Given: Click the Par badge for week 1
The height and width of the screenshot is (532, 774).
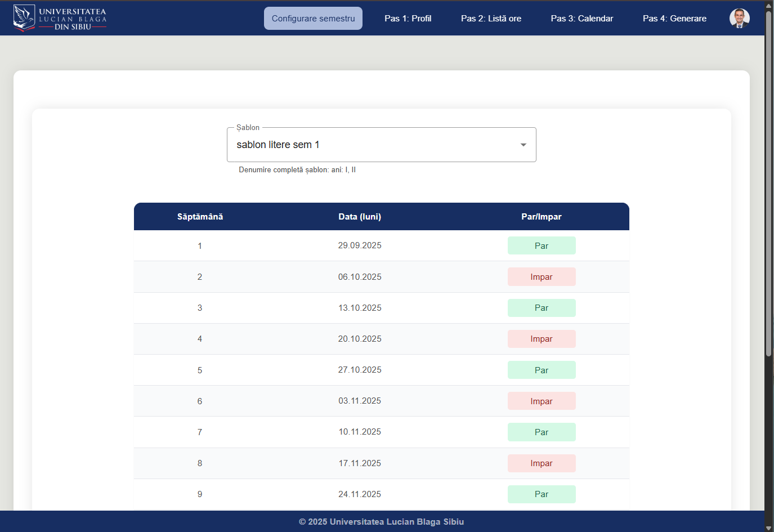Looking at the screenshot, I should (542, 245).
